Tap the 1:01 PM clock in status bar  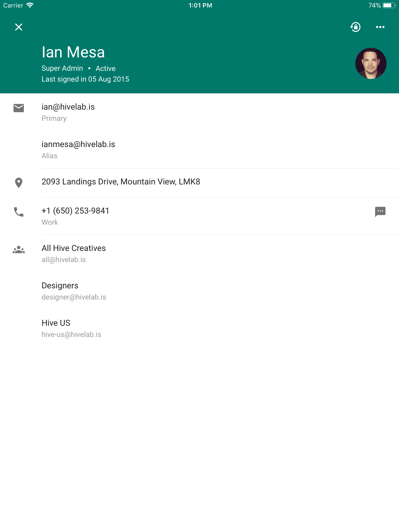tap(200, 5)
